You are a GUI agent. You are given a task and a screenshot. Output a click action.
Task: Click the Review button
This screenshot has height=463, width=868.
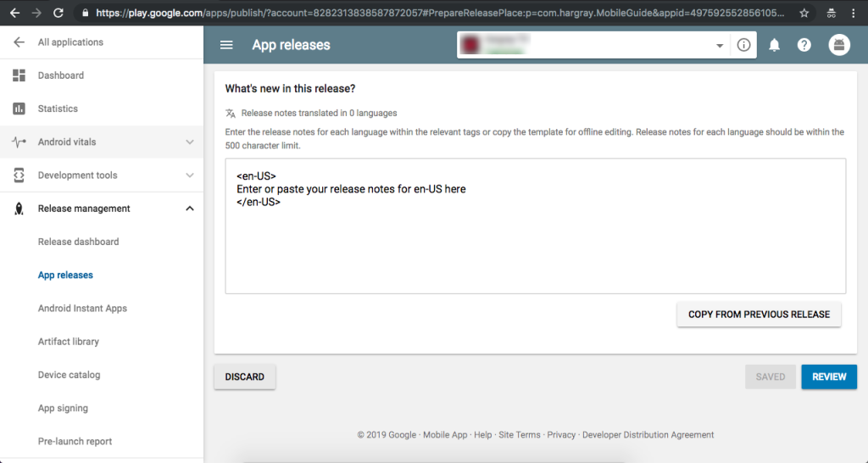coord(828,377)
